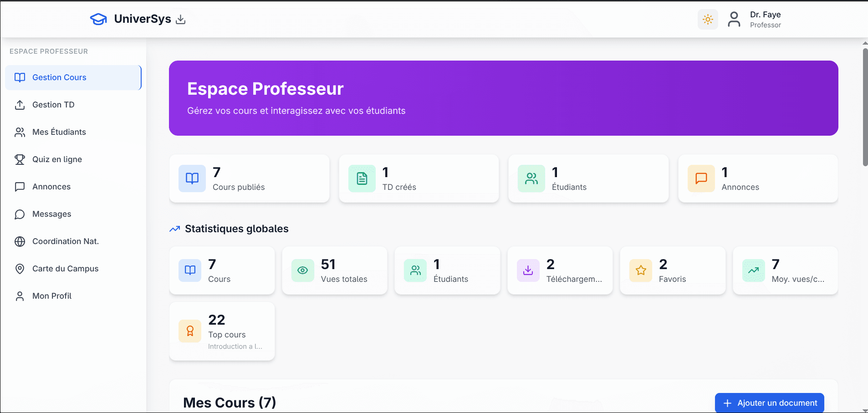Screen dimensions: 868x413
Task: Click the people icon on Statistiques Étudiants stat
Action: click(x=415, y=270)
